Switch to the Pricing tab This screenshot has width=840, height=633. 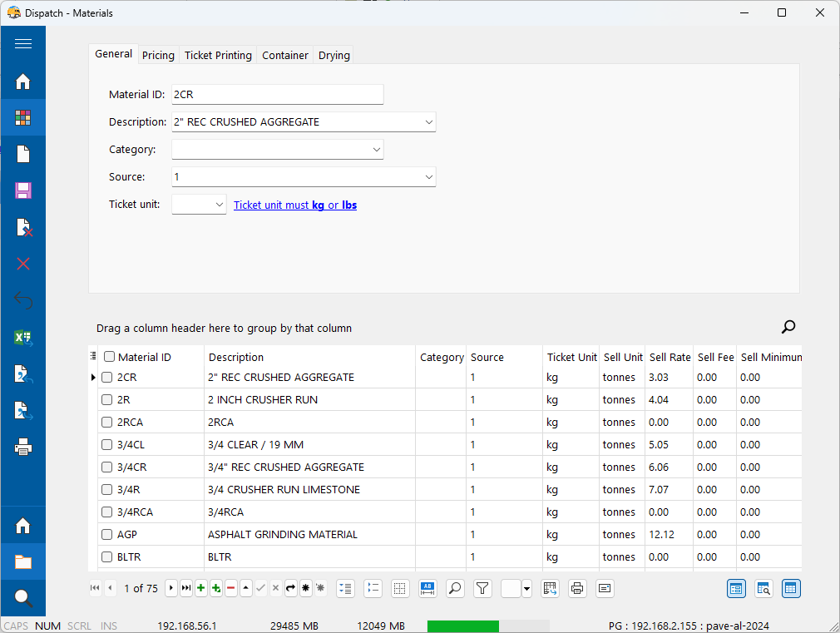point(158,55)
